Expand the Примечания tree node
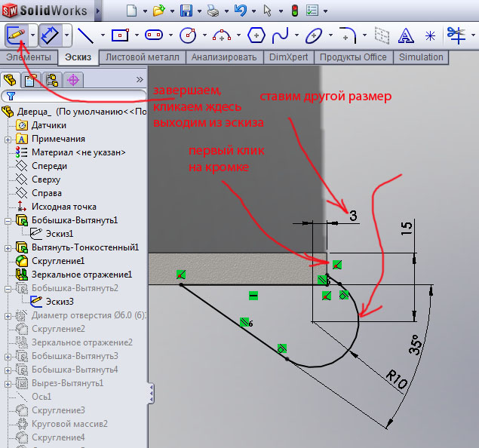Viewport: 479px width, 448px height. pos(8,139)
